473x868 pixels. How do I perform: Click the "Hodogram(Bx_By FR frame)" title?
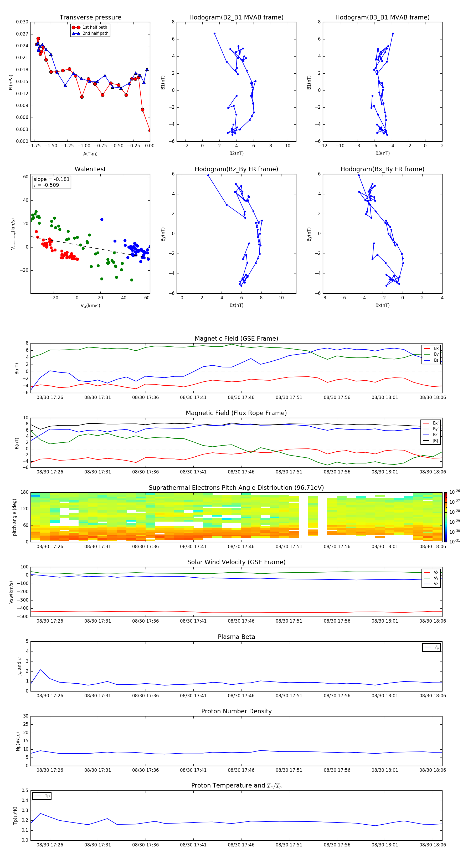382,169
